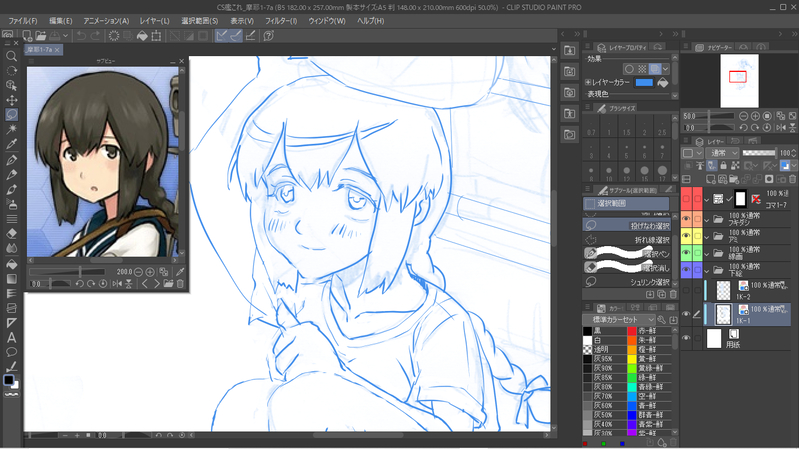The image size is (799, 449).
Task: Open the save dropdown arrow in the command bar
Action: pyautogui.click(x=65, y=36)
